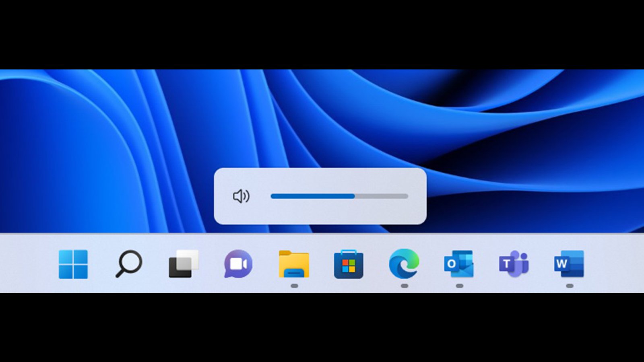Click the running indicator below Word
The image size is (644, 362).
[569, 286]
